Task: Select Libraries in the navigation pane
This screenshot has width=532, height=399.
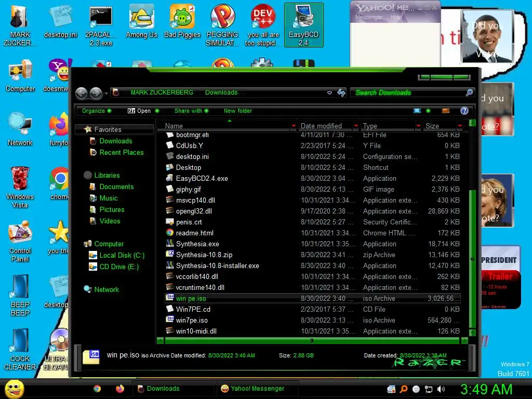Action: [x=107, y=175]
